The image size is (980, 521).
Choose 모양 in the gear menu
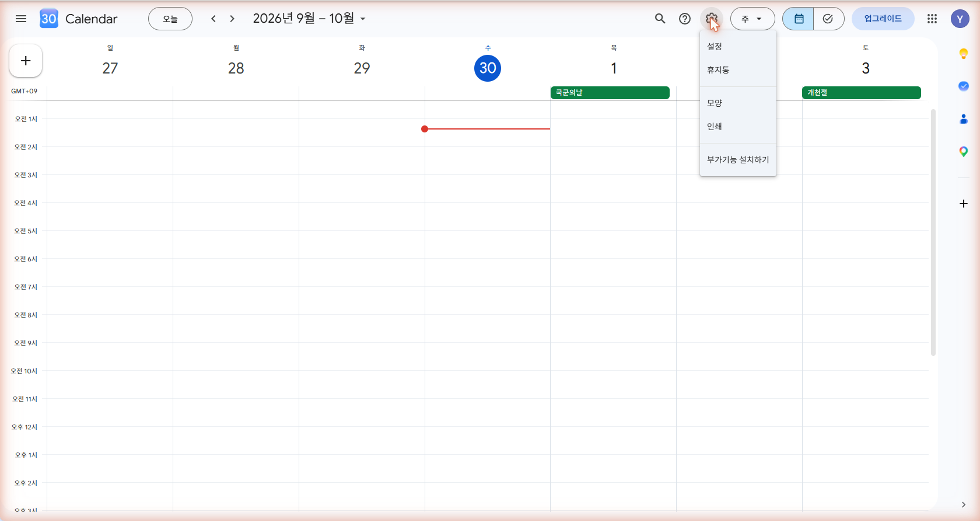[738, 103]
